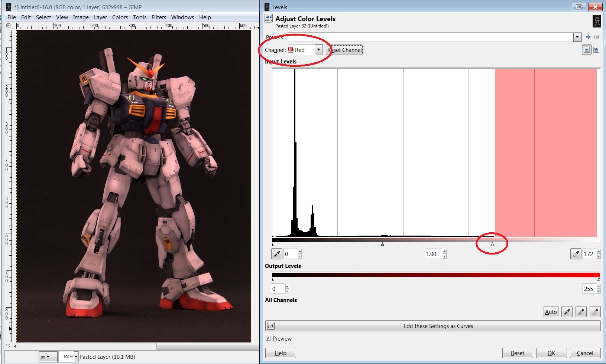Click the Levels dialog header icon
The height and width of the screenshot is (364, 606).
[268, 19]
